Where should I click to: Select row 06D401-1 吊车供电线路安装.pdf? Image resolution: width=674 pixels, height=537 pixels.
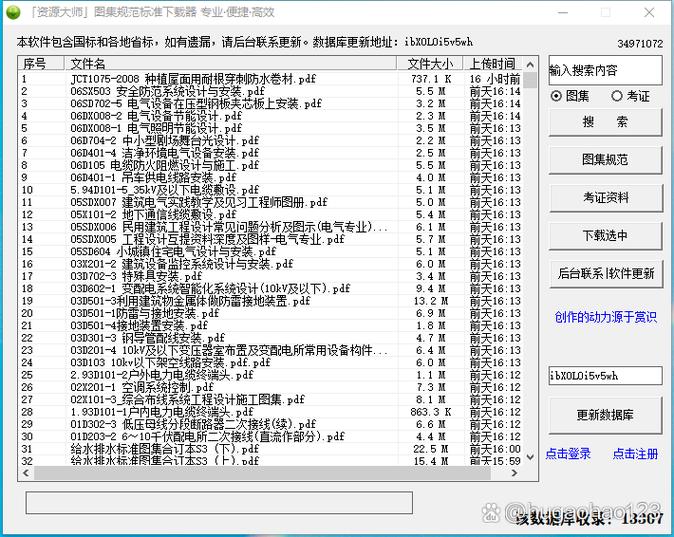[271, 178]
